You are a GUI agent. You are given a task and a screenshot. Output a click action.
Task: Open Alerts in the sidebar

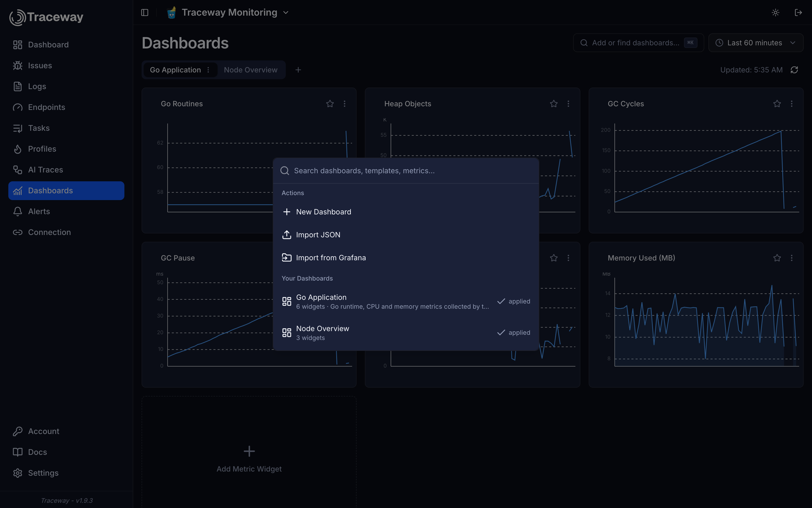(x=66, y=211)
